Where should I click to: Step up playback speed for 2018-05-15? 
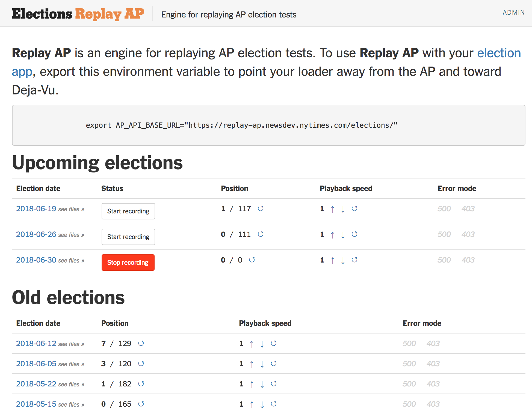pos(252,404)
